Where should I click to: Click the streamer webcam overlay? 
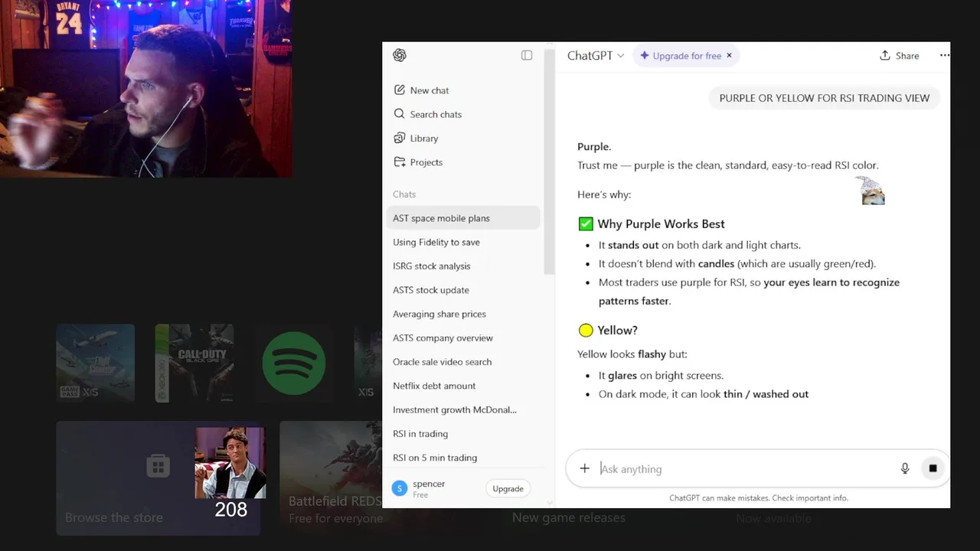145,89
